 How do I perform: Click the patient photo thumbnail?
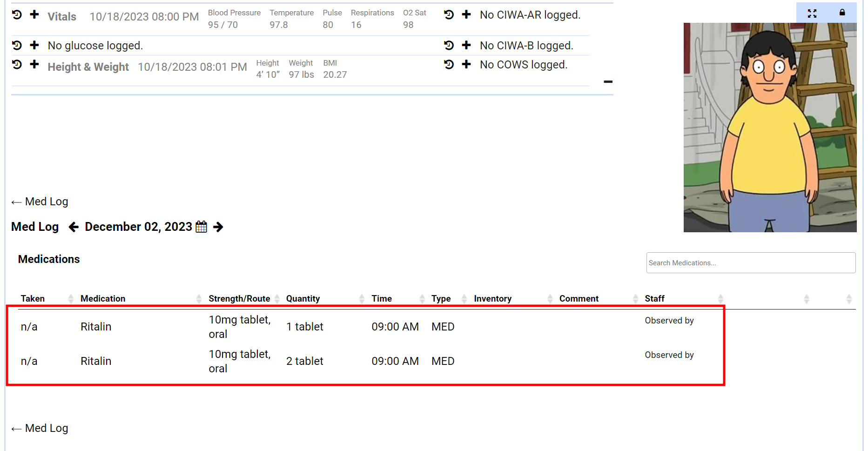click(x=770, y=128)
